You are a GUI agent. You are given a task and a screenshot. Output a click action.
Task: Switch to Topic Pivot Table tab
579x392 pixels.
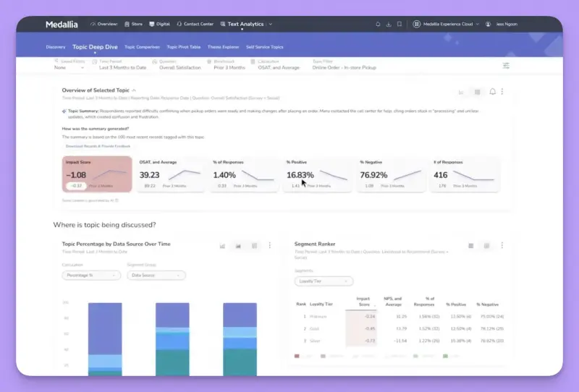click(x=184, y=47)
